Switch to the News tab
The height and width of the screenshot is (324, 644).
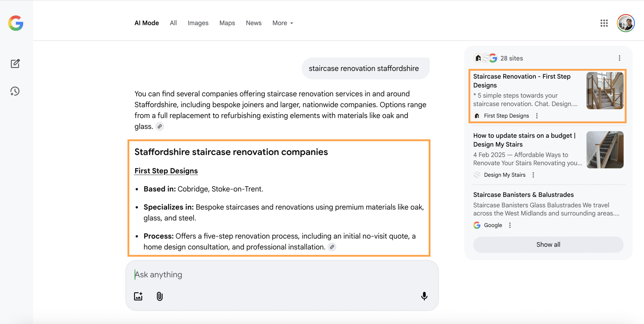(x=254, y=23)
